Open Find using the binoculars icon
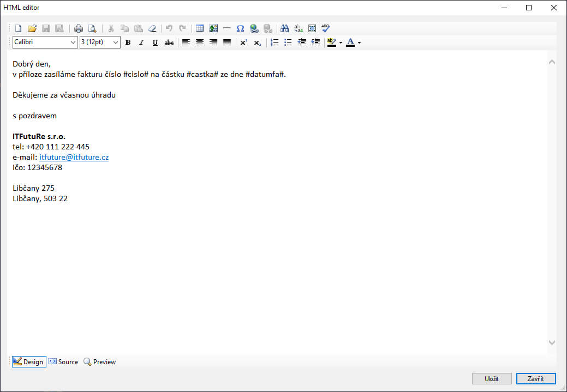This screenshot has width=567, height=392. (x=284, y=28)
